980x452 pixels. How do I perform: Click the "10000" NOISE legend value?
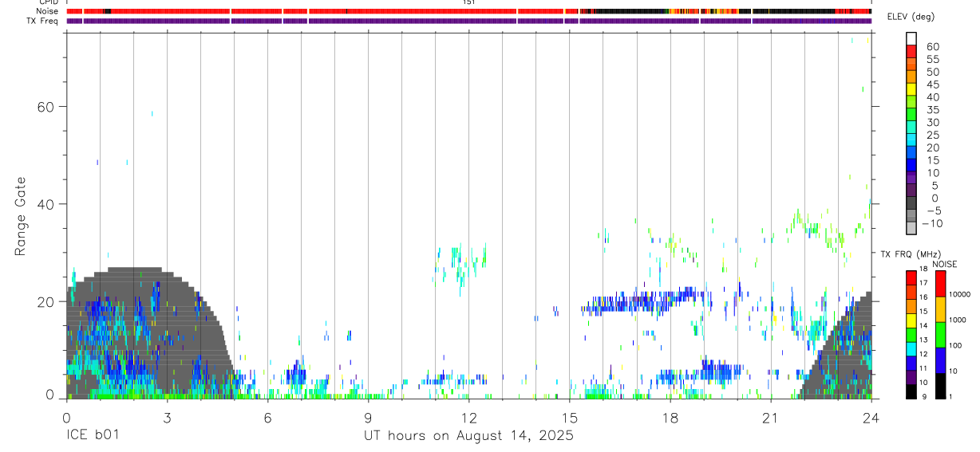(962, 294)
